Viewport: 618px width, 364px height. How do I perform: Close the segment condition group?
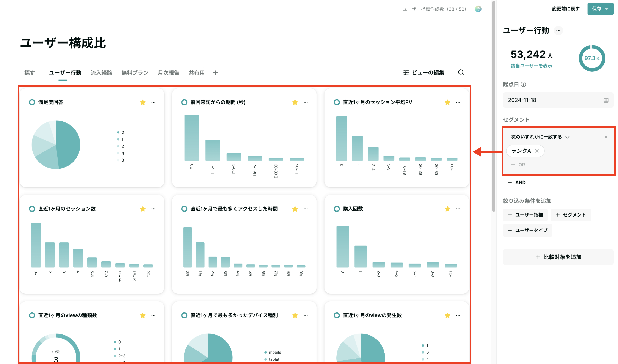pyautogui.click(x=606, y=137)
